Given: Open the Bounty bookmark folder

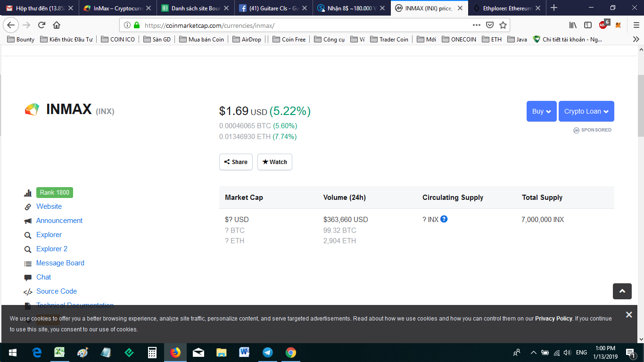Looking at the screenshot, I should pos(21,39).
